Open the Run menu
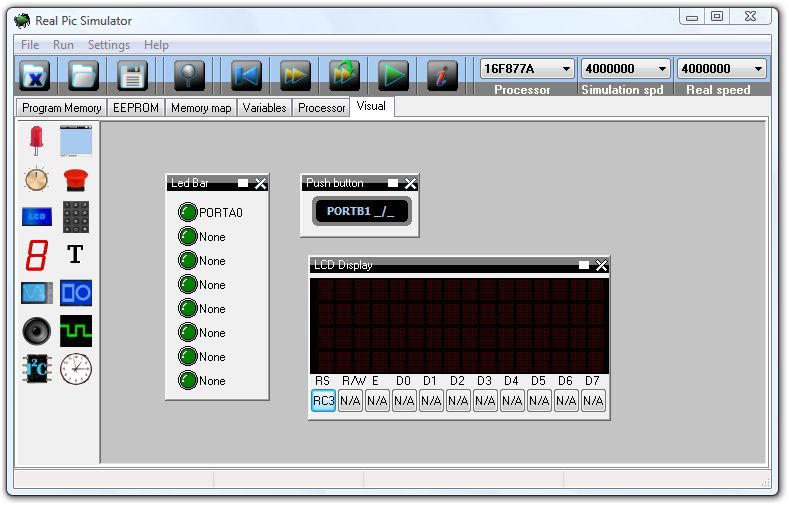 [63, 45]
